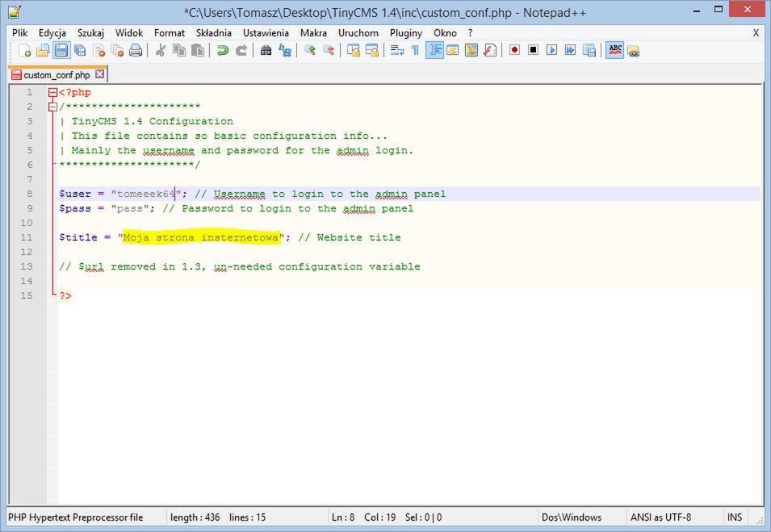Play back the recorded macro icon
Viewport: 771px width, 532px height.
[551, 50]
